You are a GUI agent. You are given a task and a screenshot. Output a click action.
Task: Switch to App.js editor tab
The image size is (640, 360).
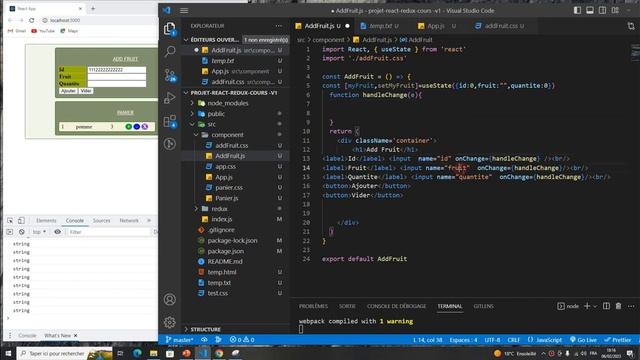coord(436,26)
